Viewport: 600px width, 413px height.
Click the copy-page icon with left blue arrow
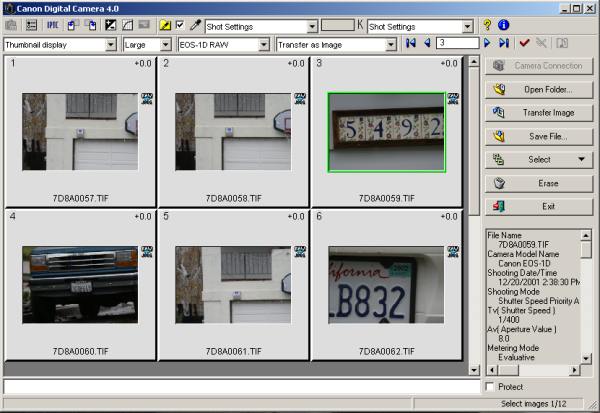pos(73,26)
